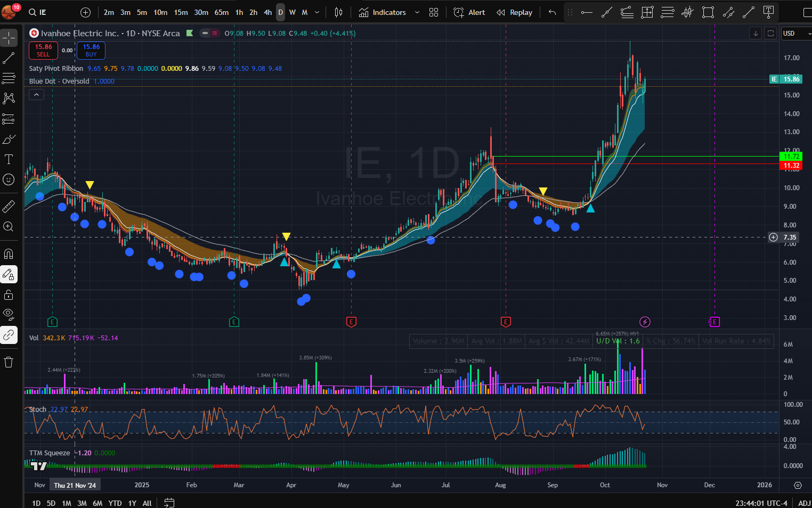Click the blue BUY 15.86 button

click(x=91, y=51)
